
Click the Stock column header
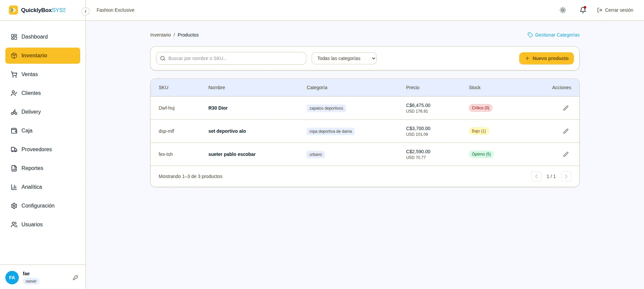coord(475,88)
